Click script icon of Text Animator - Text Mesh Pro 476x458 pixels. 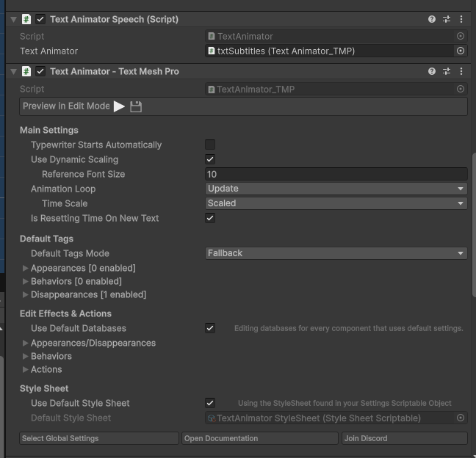26,72
